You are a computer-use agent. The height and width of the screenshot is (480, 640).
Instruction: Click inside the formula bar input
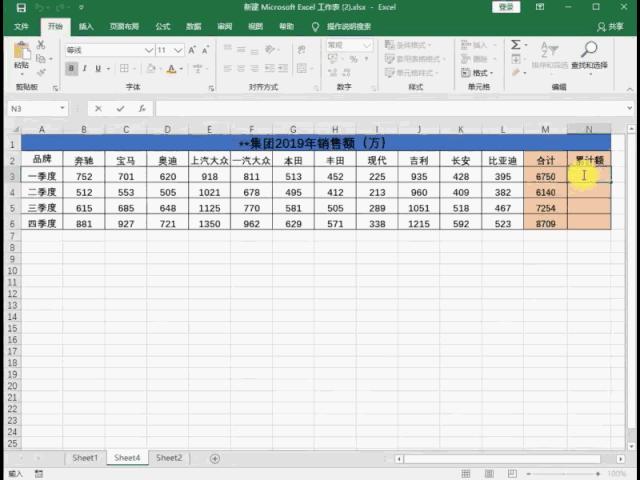pyautogui.click(x=391, y=109)
